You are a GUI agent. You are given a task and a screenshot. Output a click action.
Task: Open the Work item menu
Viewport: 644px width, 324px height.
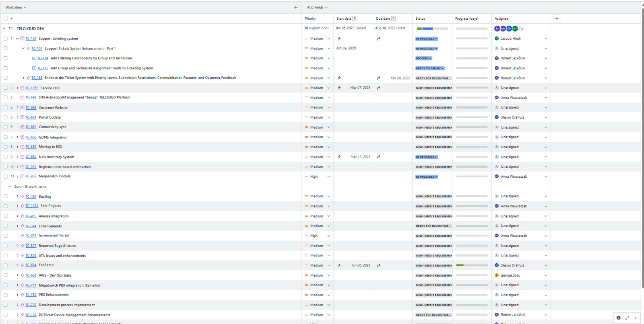pos(16,7)
